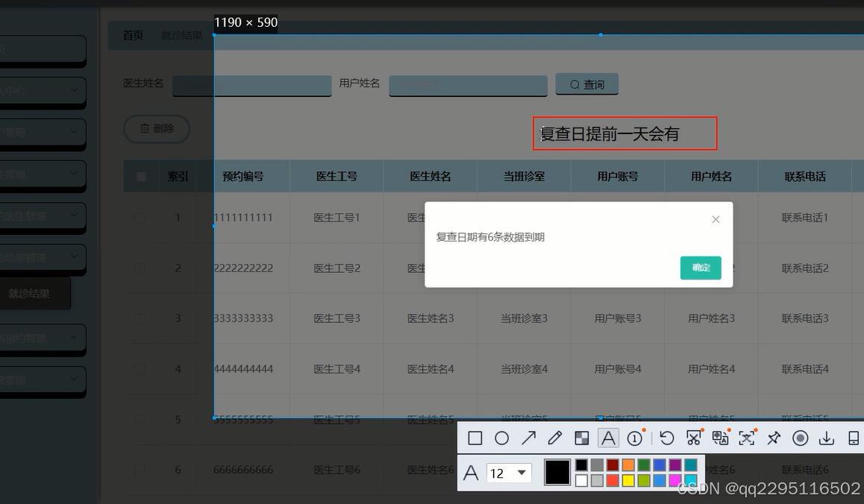Select the numbered marker tool

[x=635, y=438]
